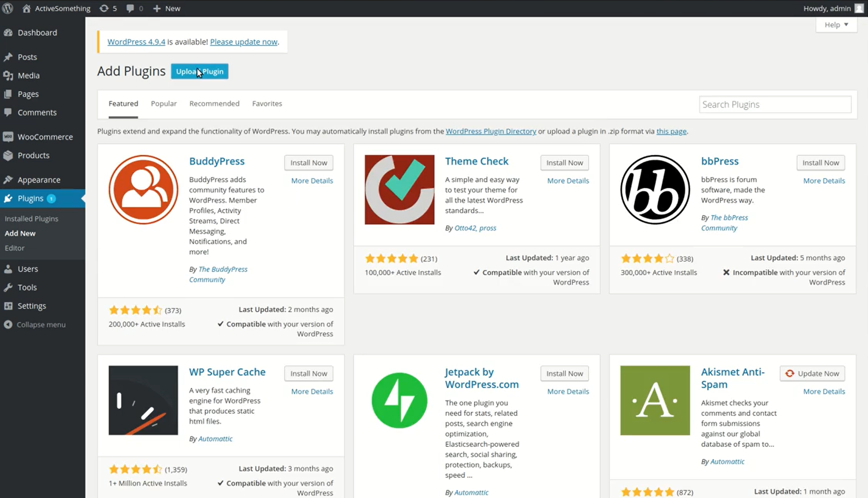Click the Akismet Anti-Spam plugin icon
Viewport: 868px width, 498px height.
(x=655, y=400)
